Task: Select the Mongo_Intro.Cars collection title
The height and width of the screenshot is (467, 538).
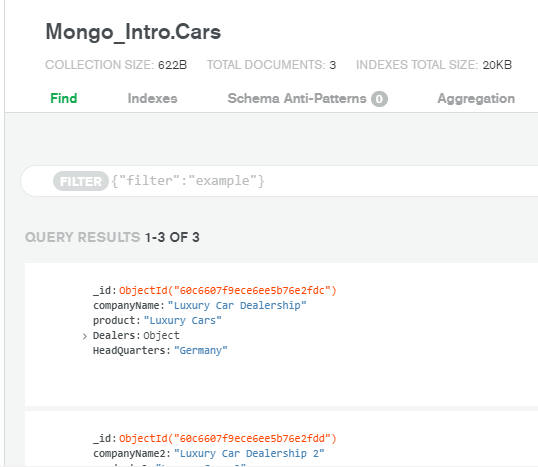Action: [x=133, y=32]
